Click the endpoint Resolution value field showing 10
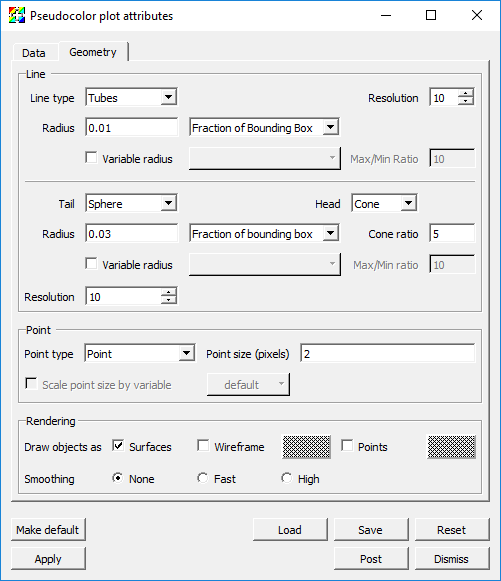Viewport: 501px width, 581px height. tap(123, 296)
